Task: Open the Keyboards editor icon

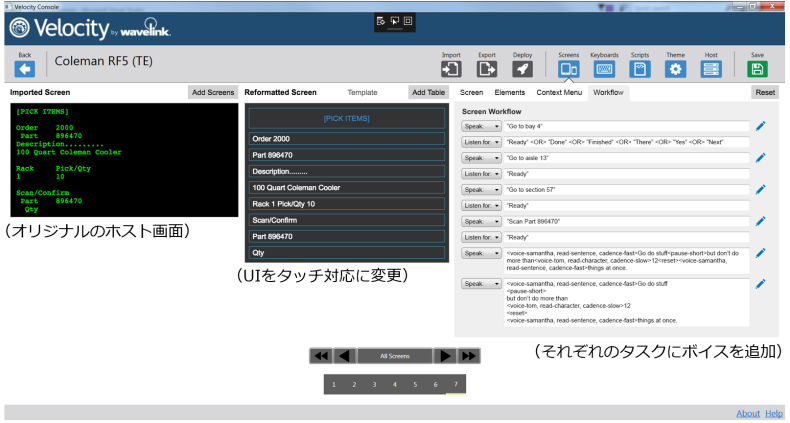Action: (x=604, y=69)
